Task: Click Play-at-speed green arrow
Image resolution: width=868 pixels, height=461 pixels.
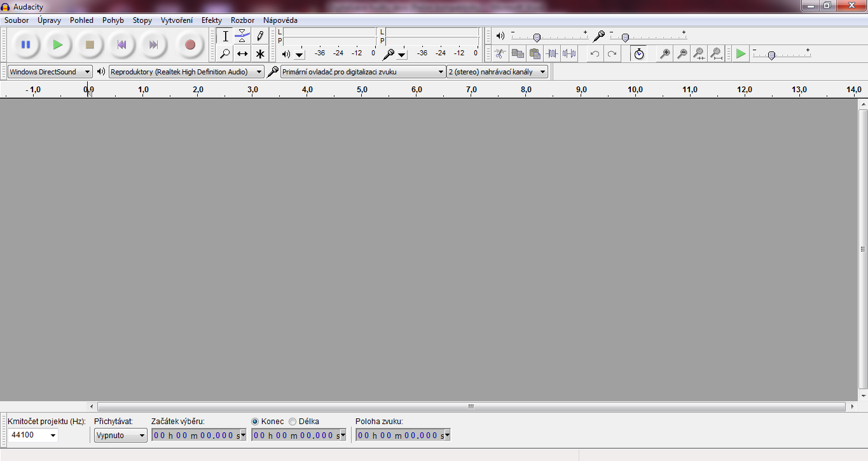Action: pos(741,54)
